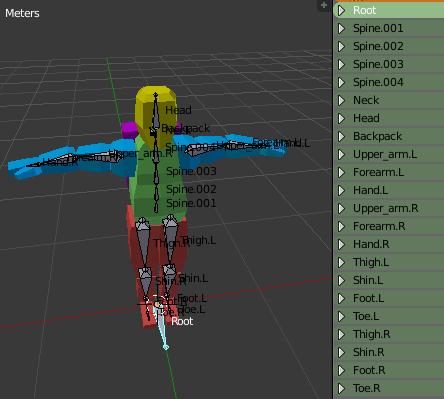Select Forearm.R in the bone list

(389, 226)
